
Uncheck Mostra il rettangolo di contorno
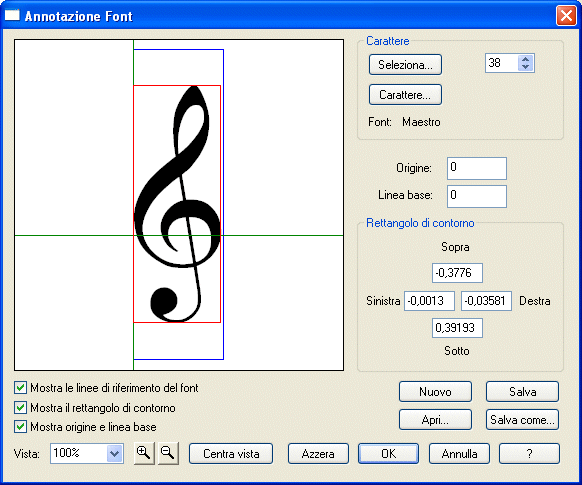click(x=20, y=407)
